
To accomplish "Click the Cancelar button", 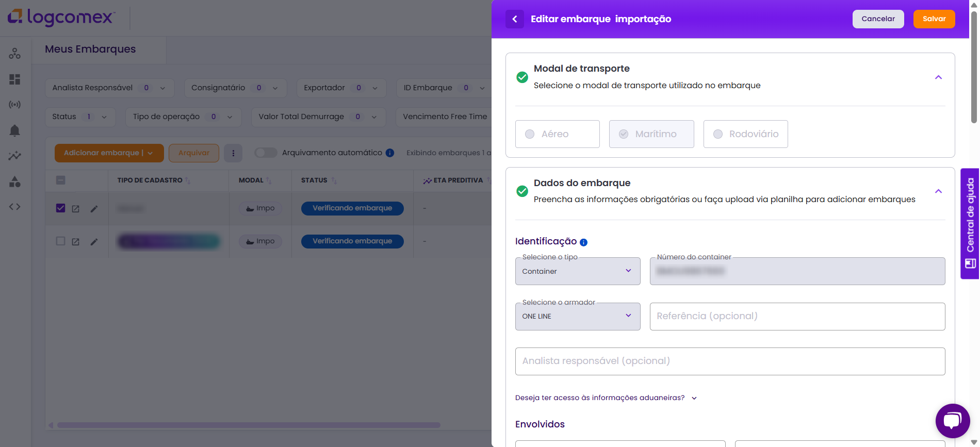I will coord(878,19).
